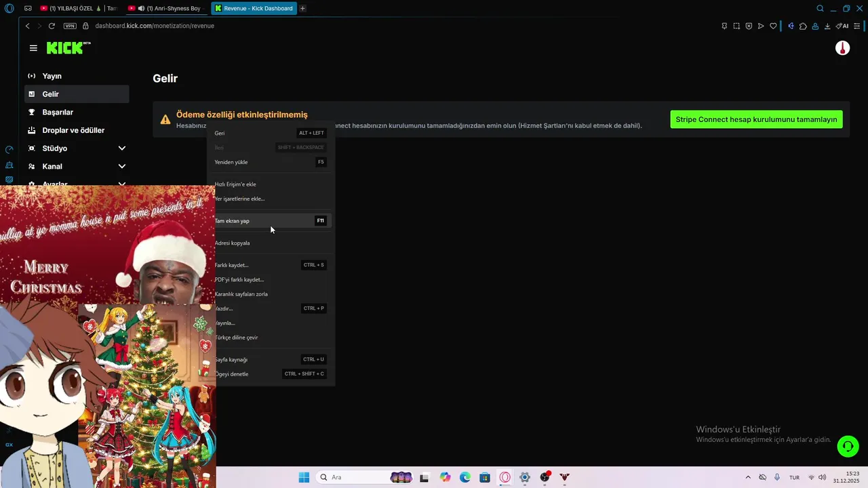Viewport: 868px width, 488px height.
Task: Open Microsoft Store from the taskbar
Action: click(485, 477)
